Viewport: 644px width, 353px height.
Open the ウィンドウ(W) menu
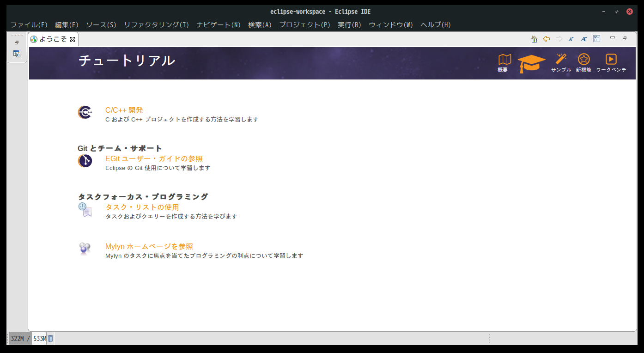391,25
